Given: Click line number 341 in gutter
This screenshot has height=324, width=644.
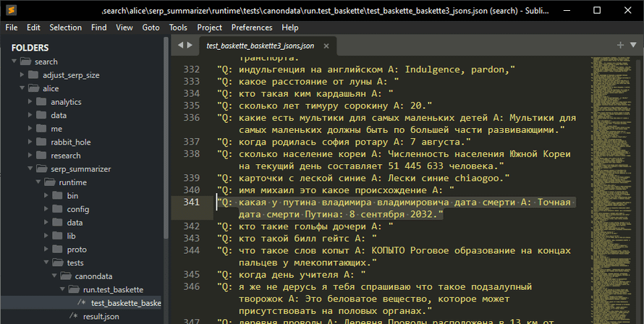Looking at the screenshot, I should pos(192,202).
